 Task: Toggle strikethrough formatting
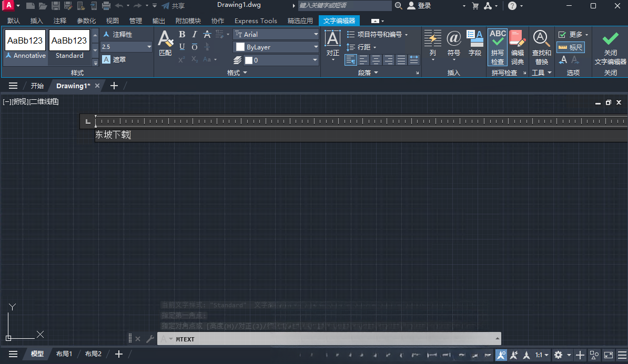[207, 34]
